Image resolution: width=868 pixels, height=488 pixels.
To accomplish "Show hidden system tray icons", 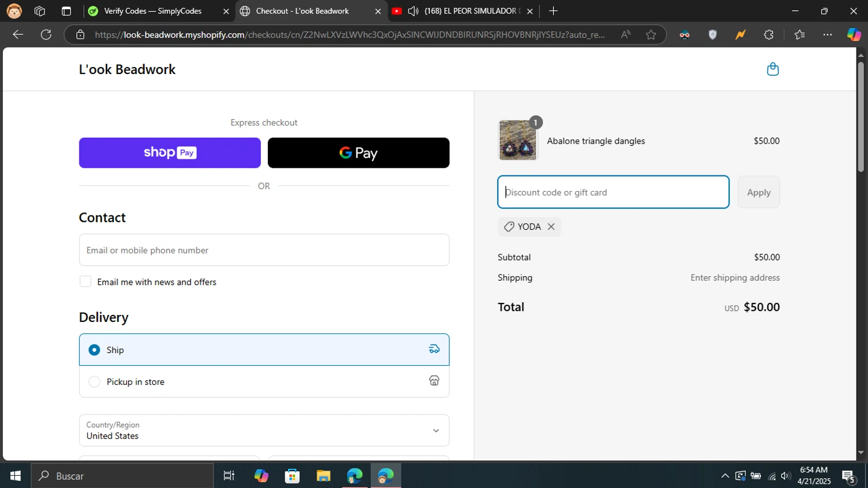I will 725,476.
